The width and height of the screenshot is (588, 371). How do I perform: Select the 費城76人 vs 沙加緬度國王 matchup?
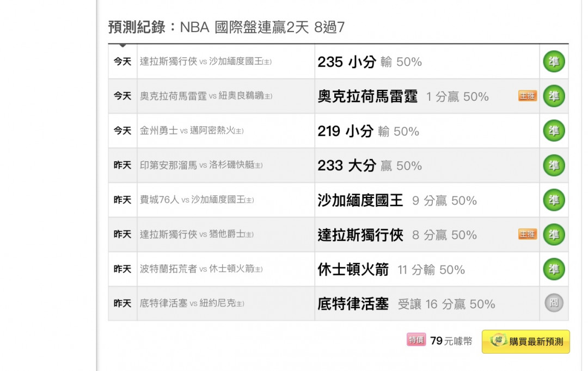(197, 200)
